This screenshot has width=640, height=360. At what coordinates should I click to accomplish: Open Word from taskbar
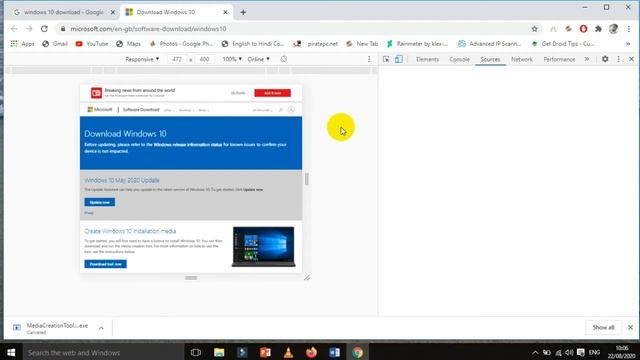pos(334,352)
